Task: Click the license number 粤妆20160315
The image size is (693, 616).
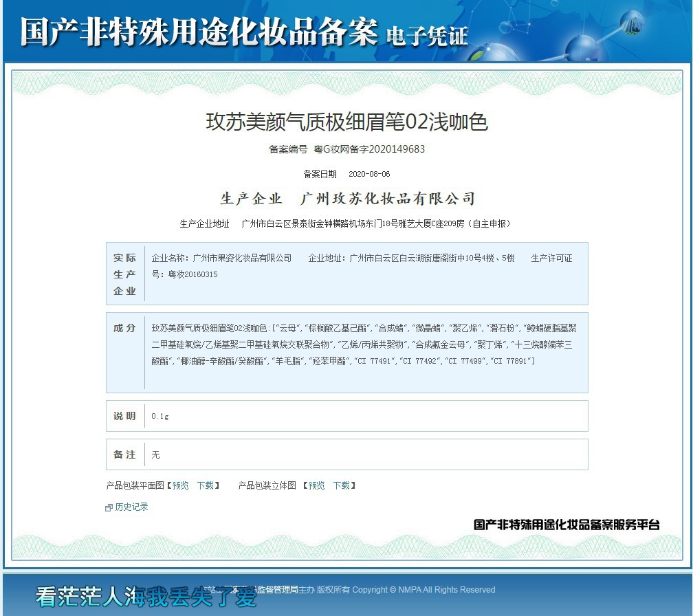Action: pyautogui.click(x=192, y=274)
